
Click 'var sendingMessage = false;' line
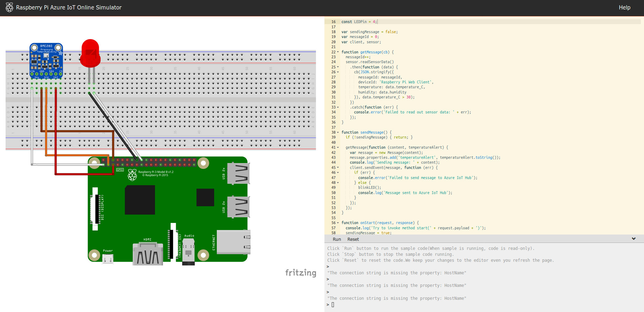coord(369,32)
